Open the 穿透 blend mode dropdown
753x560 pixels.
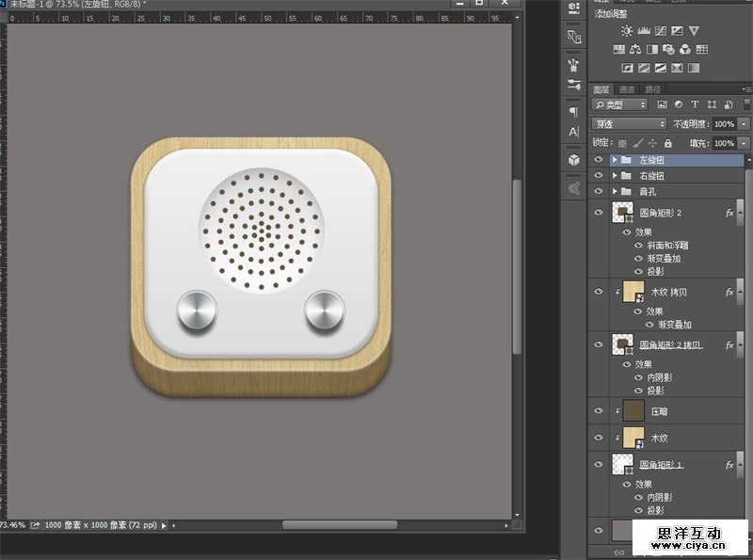(629, 124)
